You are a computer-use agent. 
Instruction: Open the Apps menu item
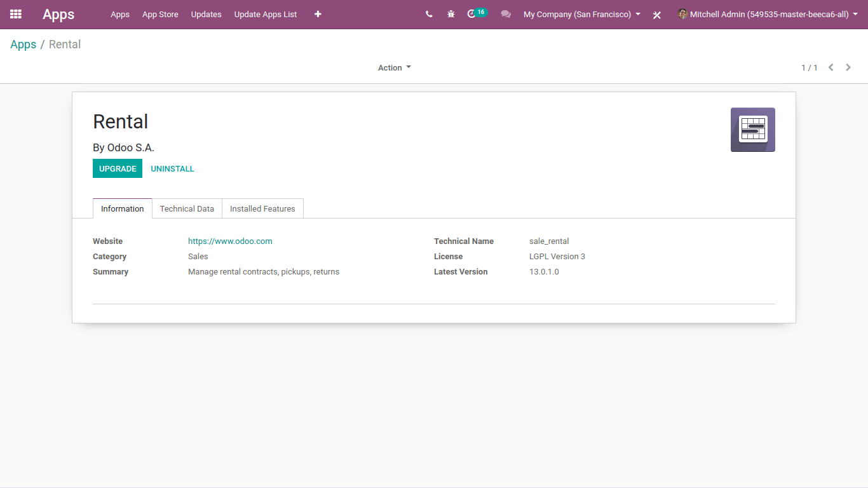click(120, 14)
